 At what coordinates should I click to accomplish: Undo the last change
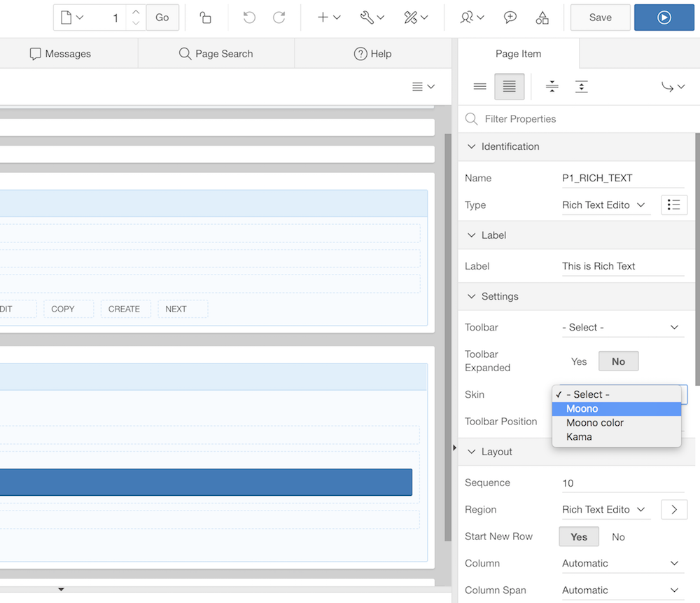pyautogui.click(x=249, y=17)
